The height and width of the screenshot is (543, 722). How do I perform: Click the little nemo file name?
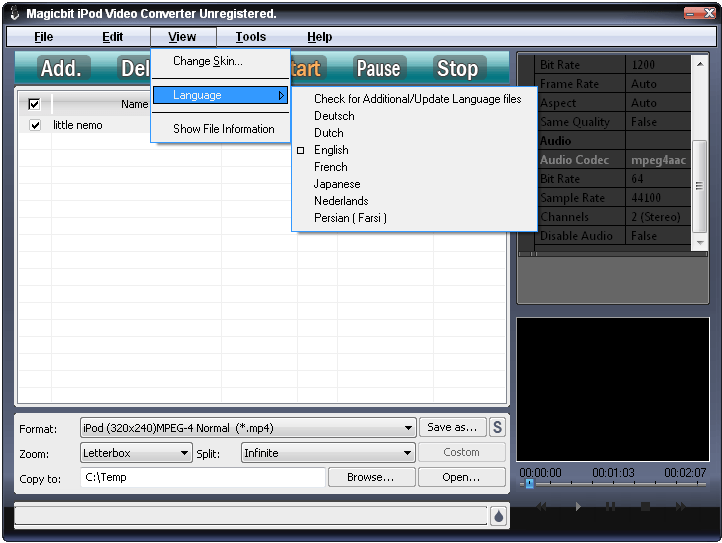pos(77,125)
